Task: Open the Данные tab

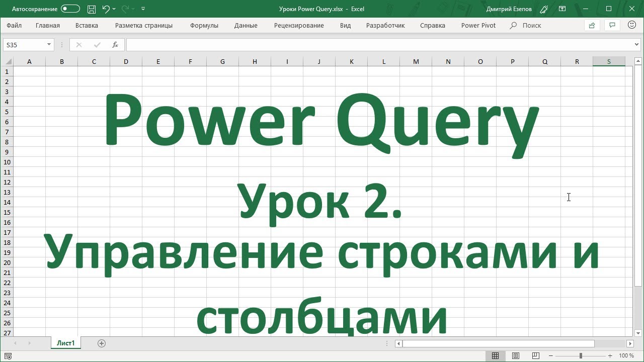Action: [x=246, y=25]
